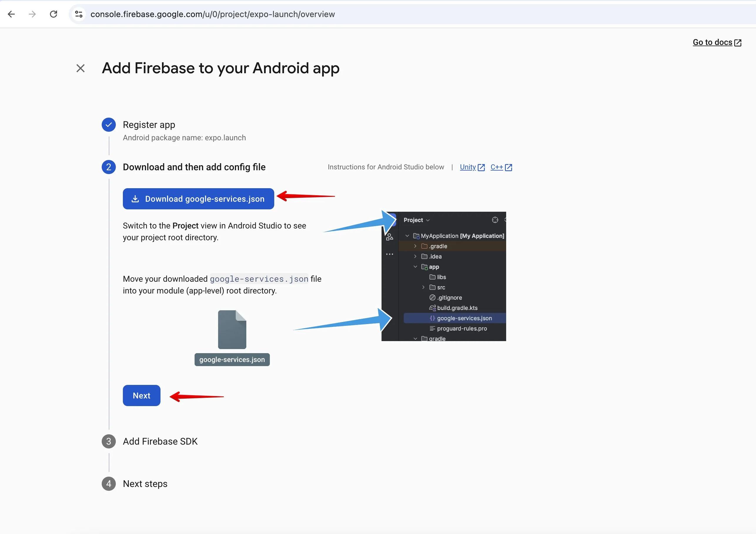Click Instructions for Android Studio below text
This screenshot has width=756, height=534.
[x=386, y=167]
